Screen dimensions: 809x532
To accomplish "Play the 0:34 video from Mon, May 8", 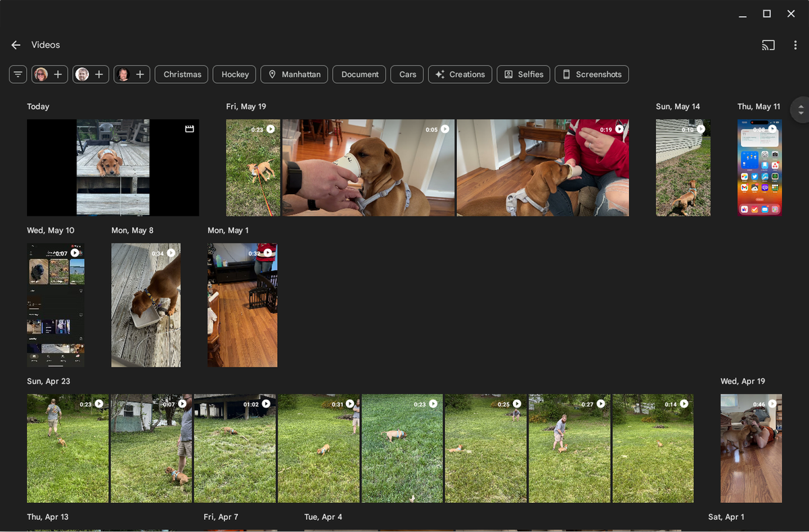I will (146, 305).
